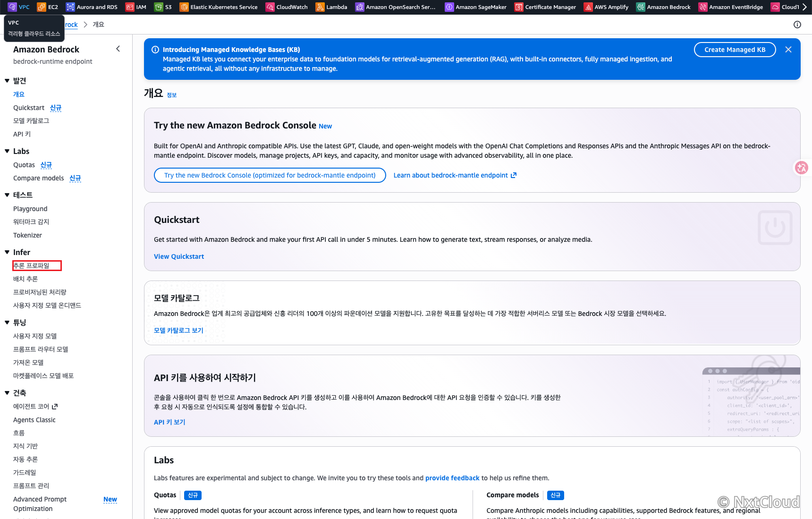Image resolution: width=812 pixels, height=519 pixels.
Task: Collapse the 테스트 navigation section
Action: [x=7, y=195]
